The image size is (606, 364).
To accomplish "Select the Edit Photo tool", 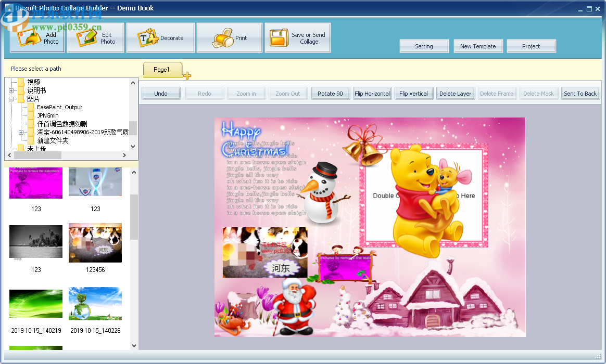I will pos(95,37).
